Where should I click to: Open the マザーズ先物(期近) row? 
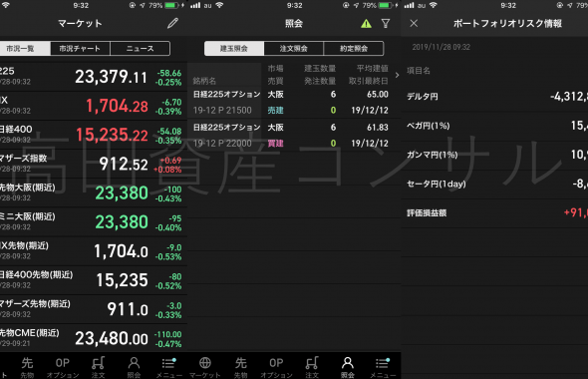[93, 309]
